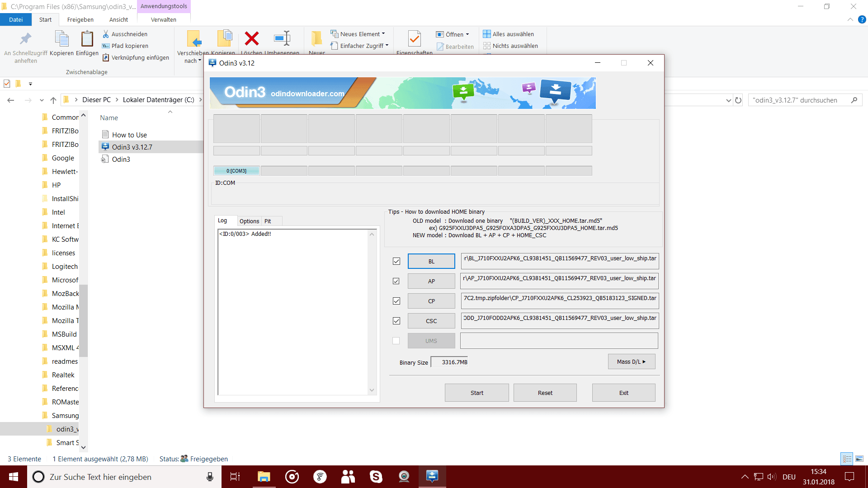Click the up-one-level arrow in Explorer
Viewport: 868px width, 488px height.
pyautogui.click(x=53, y=100)
